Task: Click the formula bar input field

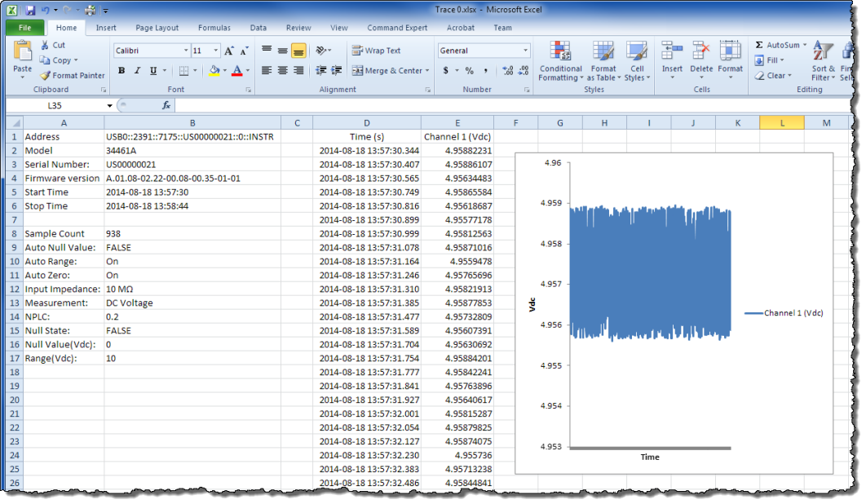Action: click(514, 105)
